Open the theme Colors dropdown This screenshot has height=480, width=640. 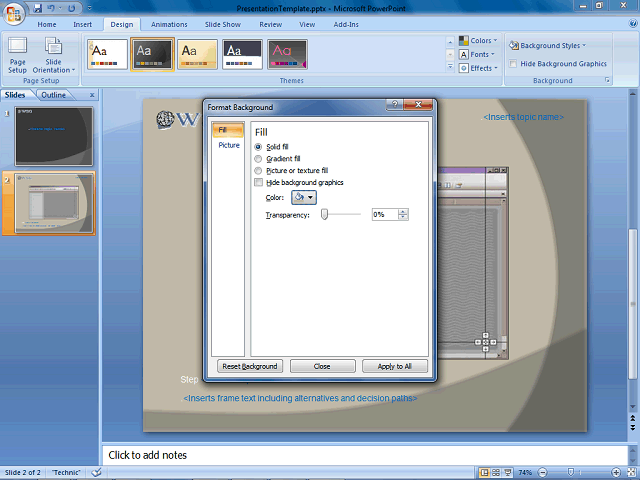[478, 41]
